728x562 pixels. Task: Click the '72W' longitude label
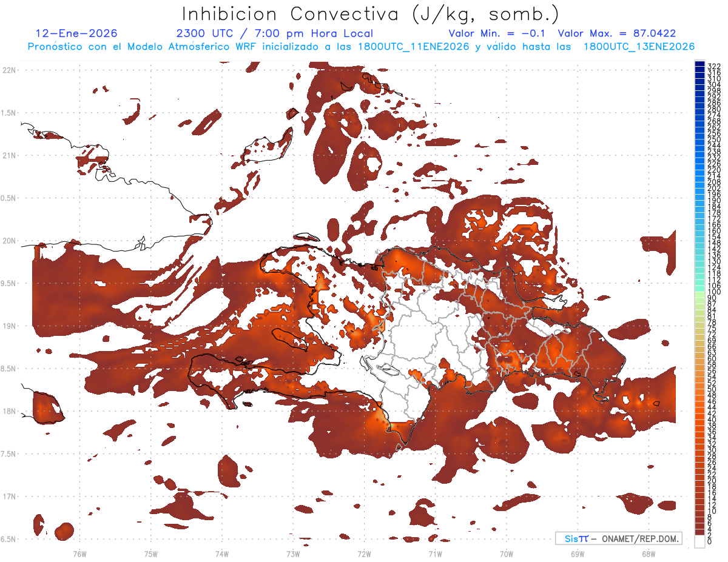(364, 553)
